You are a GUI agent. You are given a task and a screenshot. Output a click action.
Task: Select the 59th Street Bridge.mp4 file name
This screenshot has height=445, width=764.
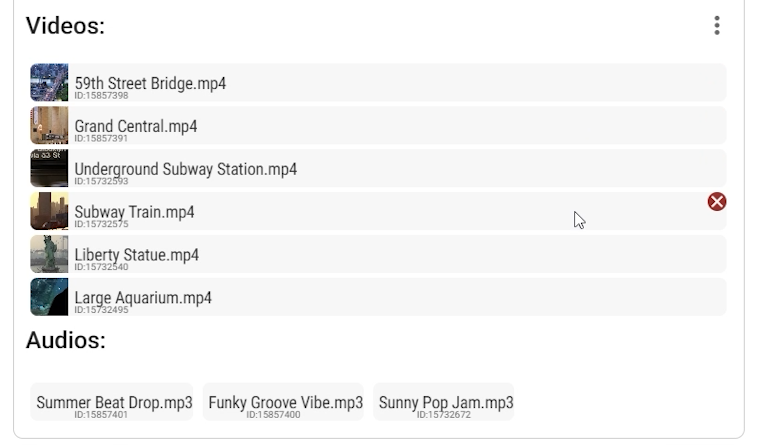150,83
